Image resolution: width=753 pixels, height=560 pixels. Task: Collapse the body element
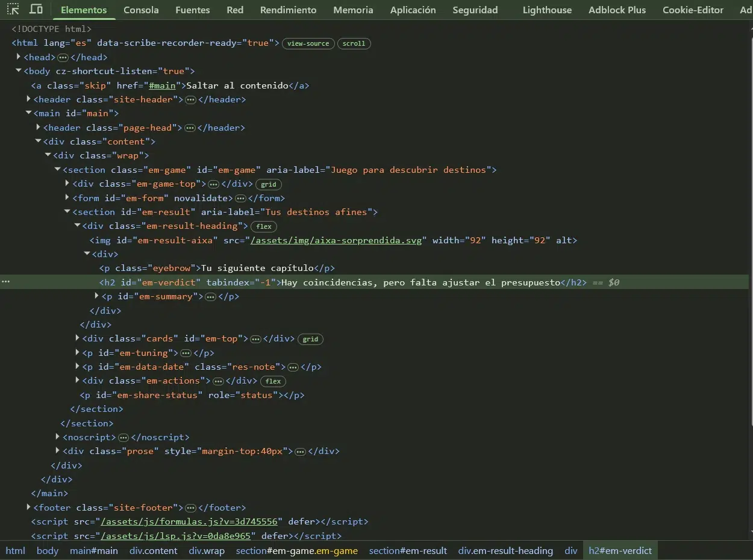(x=19, y=70)
